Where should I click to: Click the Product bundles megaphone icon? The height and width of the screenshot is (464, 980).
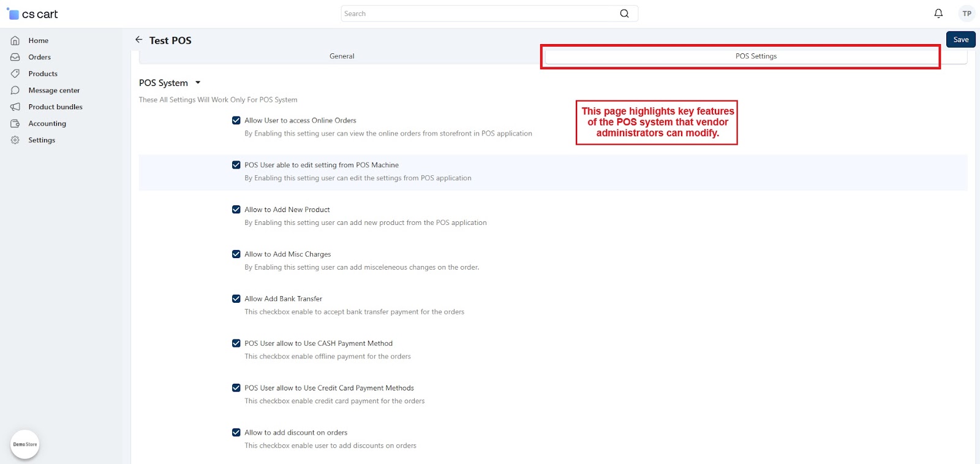click(x=15, y=107)
